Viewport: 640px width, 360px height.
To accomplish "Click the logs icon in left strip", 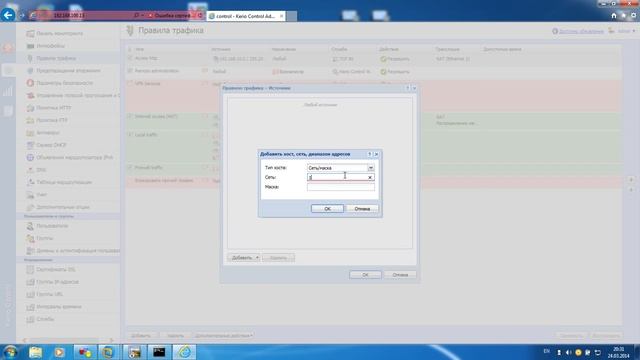I will 8,111.
